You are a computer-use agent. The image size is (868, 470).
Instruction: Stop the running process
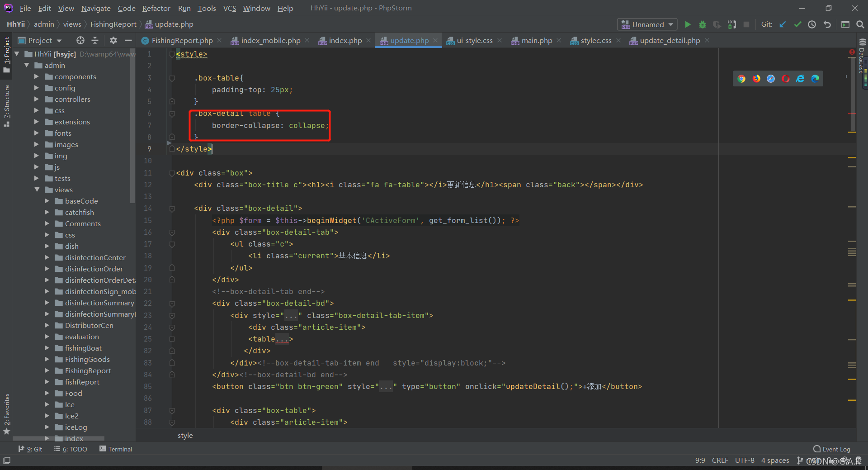click(x=746, y=24)
